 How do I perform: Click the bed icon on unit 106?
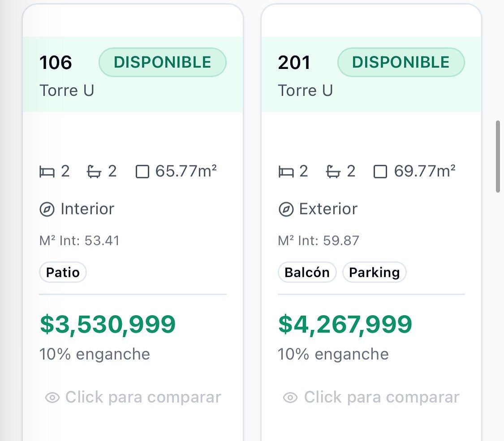(47, 171)
